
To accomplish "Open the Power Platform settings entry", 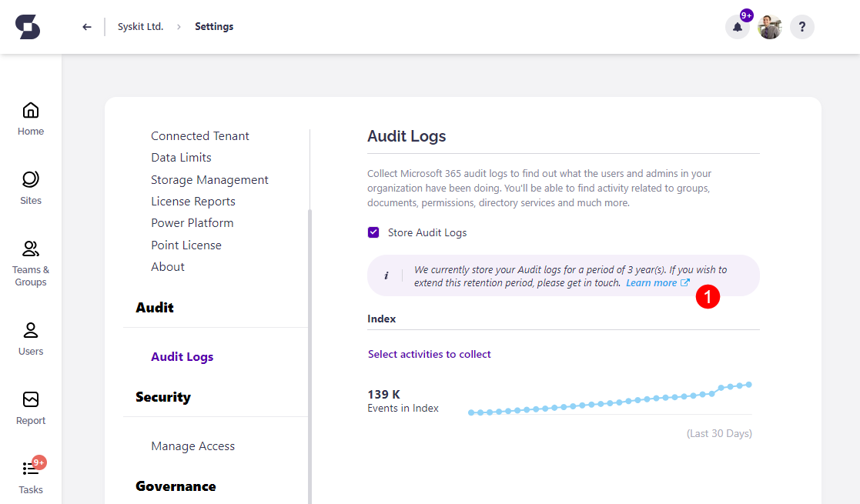I will [192, 222].
